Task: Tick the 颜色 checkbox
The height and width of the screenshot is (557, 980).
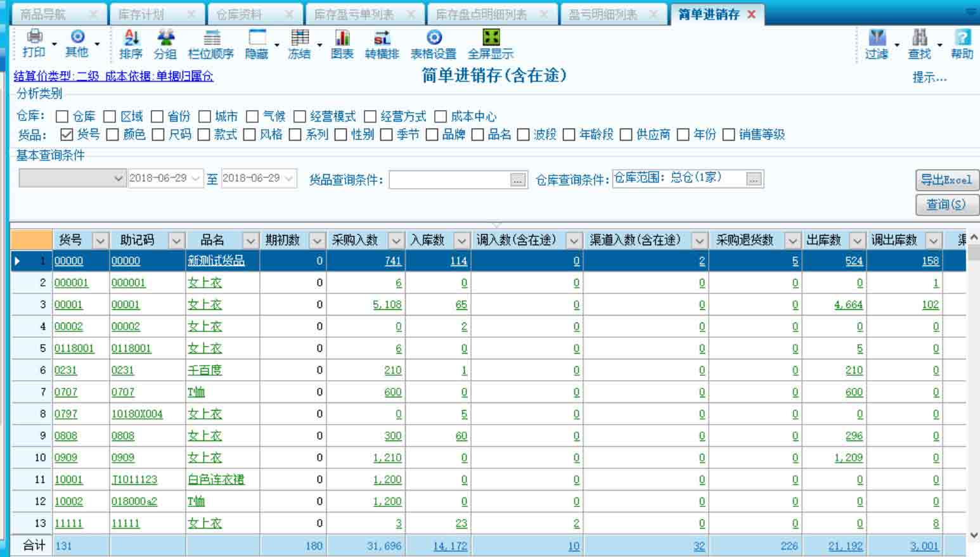Action: point(113,134)
